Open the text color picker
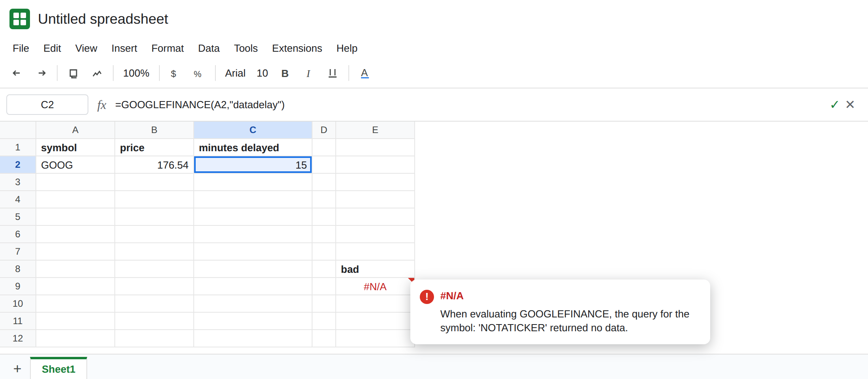868x379 pixels. tap(365, 73)
